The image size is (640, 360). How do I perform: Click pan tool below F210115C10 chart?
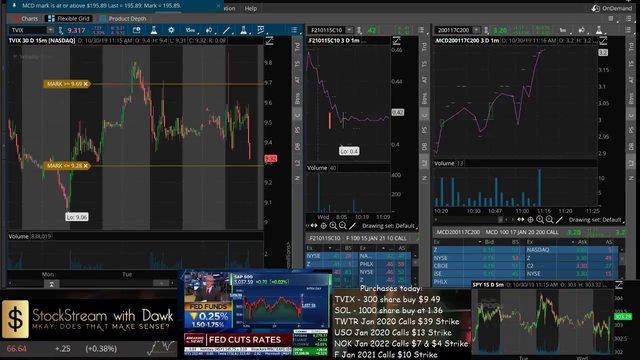pos(314,226)
